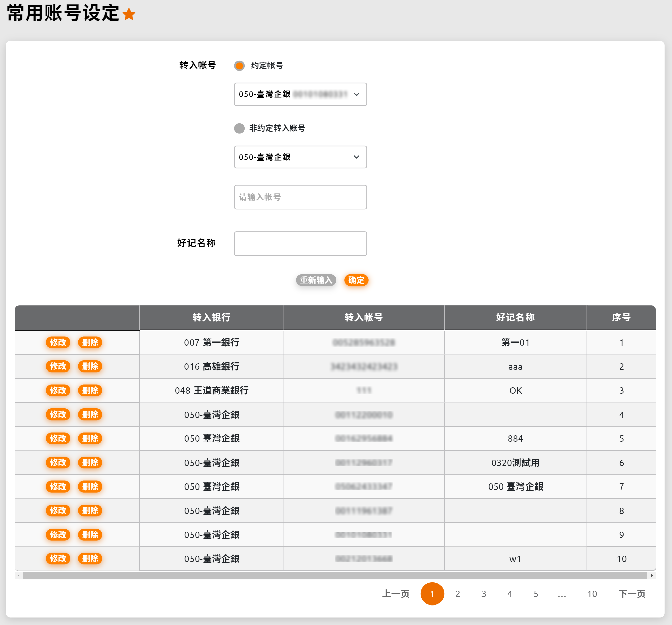Click 上一页 previous page link
This screenshot has height=625, width=672.
point(395,594)
